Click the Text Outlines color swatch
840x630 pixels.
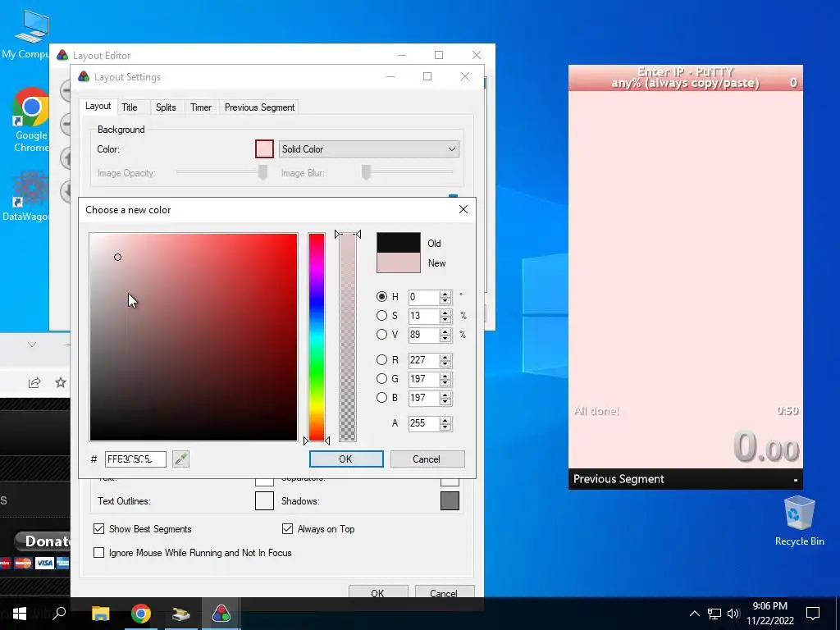pos(264,501)
